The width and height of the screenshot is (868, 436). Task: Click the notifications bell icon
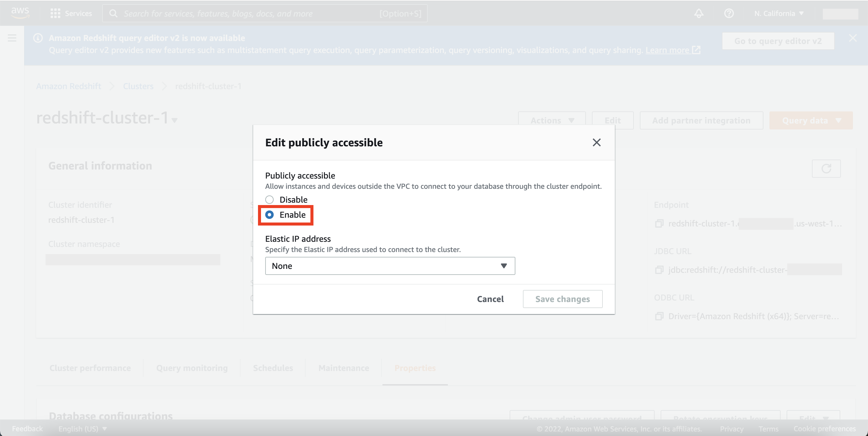click(699, 14)
